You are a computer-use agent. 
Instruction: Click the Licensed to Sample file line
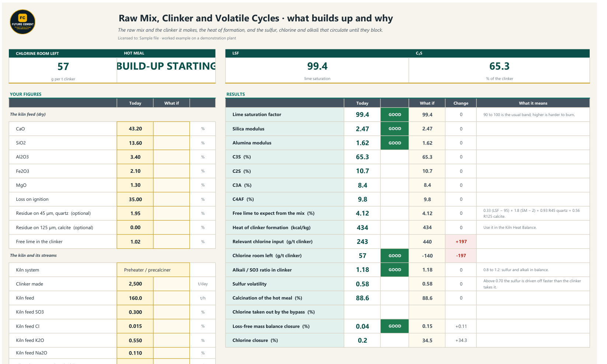(x=177, y=38)
